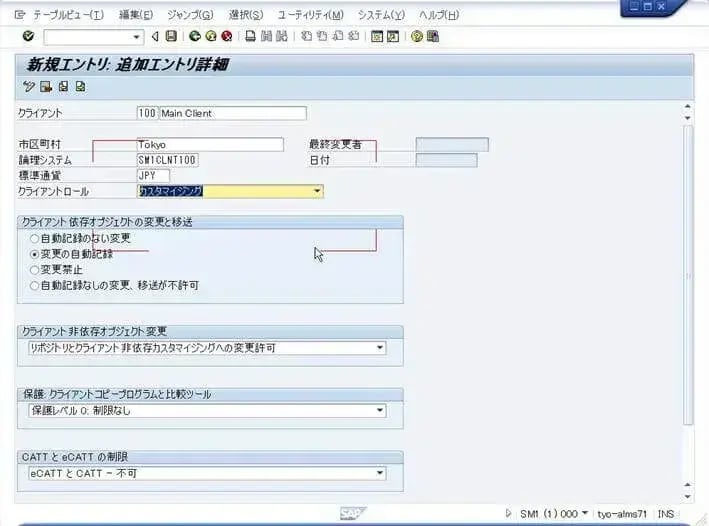Viewport: 709px width, 526px height.
Task: Open the 選択(S) menu
Action: [x=246, y=15]
